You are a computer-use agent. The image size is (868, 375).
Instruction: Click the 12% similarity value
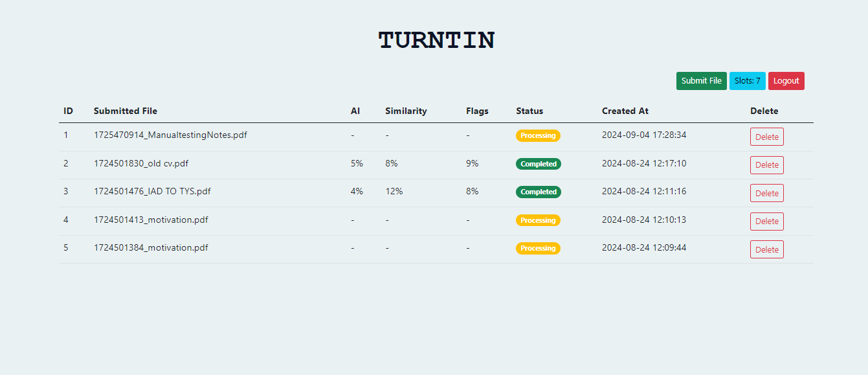394,191
